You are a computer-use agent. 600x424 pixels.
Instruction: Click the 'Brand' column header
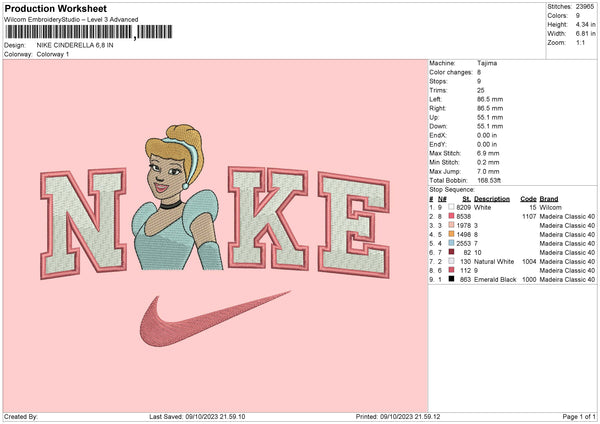[x=549, y=199]
